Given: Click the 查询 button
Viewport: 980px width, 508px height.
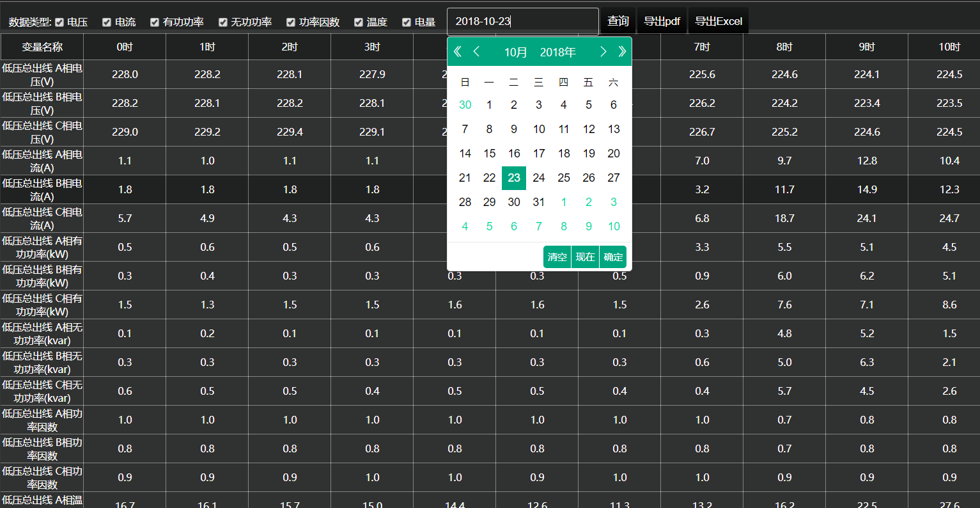Looking at the screenshot, I should [618, 21].
